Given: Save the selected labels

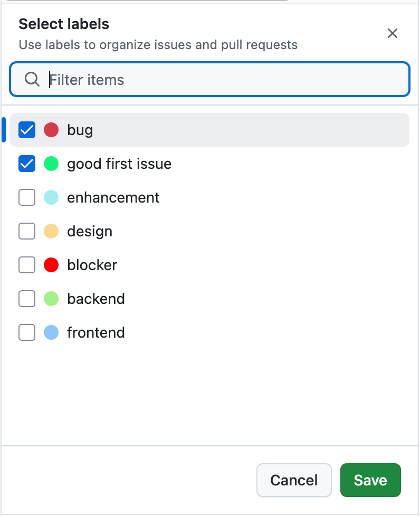Looking at the screenshot, I should 370,480.
